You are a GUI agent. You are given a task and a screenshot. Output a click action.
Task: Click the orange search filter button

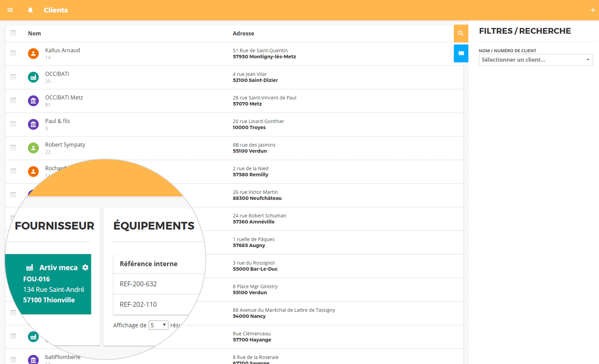461,33
